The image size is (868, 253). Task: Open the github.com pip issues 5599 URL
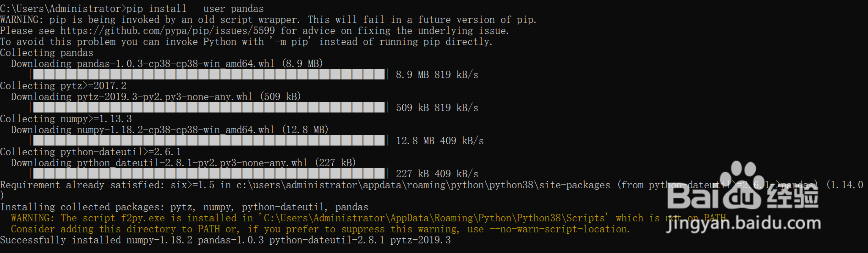click(x=168, y=31)
